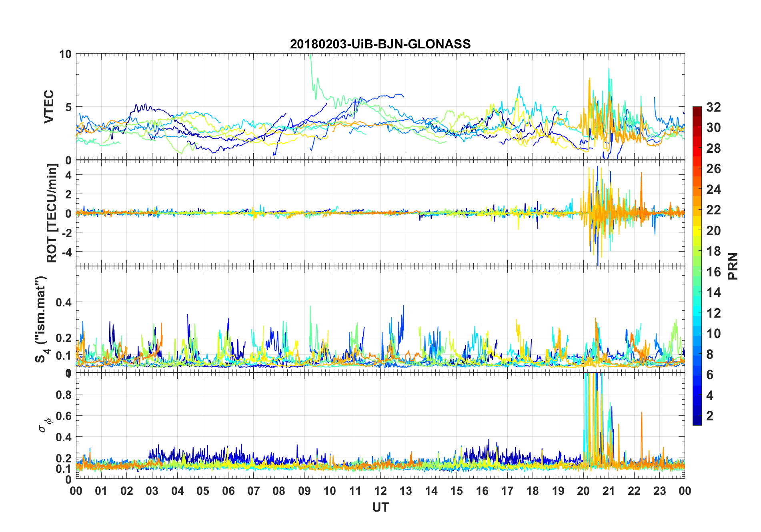Select the dark blue bottom of colorbar

697,422
